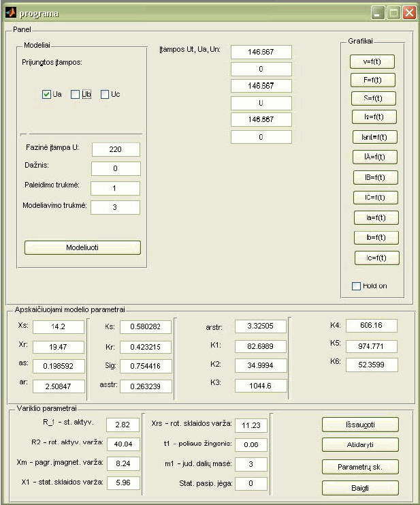Viewport: 420px width, 505px height.
Task: Toggle the Ua voltage checkbox
Action: click(x=46, y=94)
